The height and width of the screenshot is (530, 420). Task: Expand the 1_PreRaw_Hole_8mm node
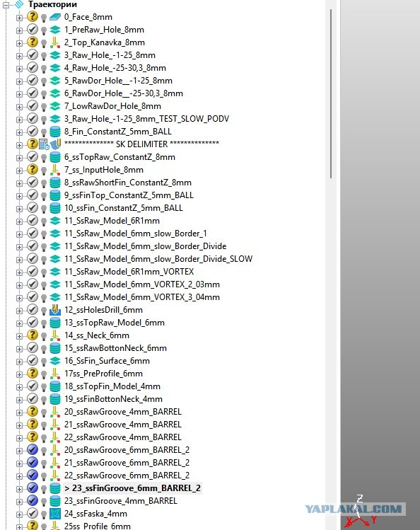[19, 30]
